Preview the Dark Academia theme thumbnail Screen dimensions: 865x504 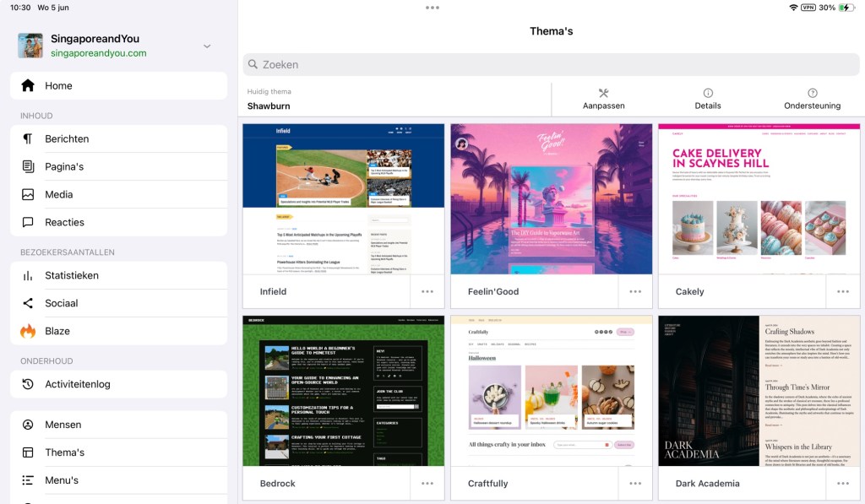pos(759,391)
